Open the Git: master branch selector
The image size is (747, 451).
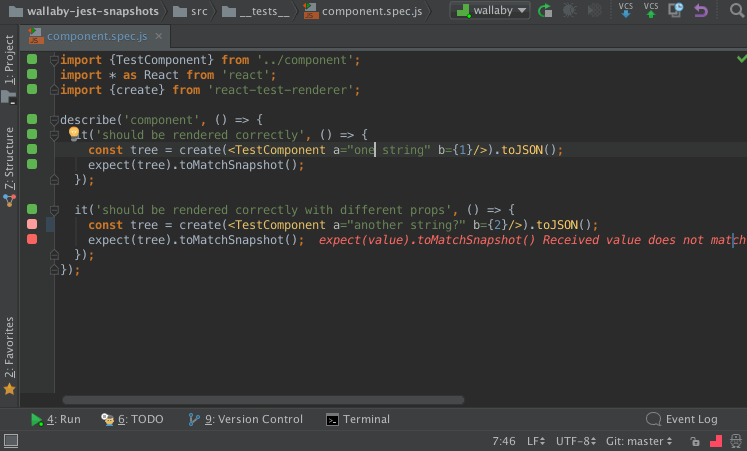[x=638, y=441]
